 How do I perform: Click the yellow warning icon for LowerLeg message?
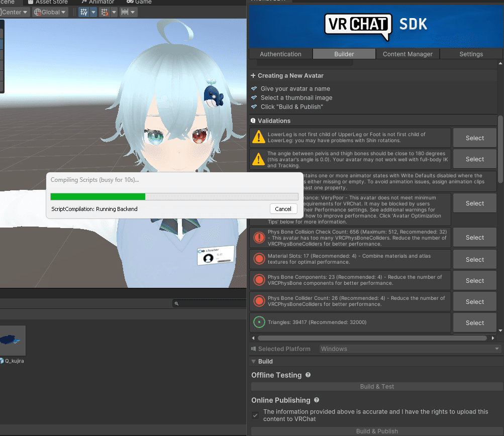(x=259, y=137)
